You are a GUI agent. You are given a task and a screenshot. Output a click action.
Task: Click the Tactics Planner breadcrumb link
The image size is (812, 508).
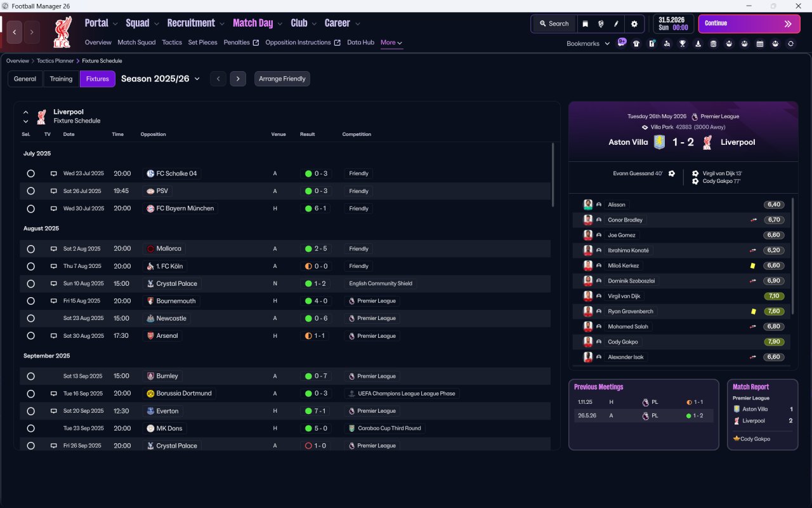pyautogui.click(x=55, y=61)
